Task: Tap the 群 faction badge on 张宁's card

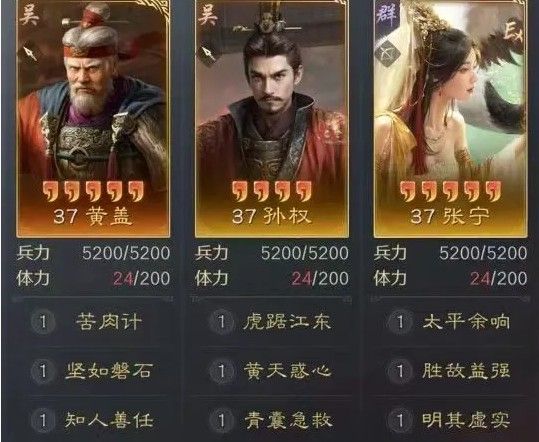Action: pyautogui.click(x=388, y=15)
